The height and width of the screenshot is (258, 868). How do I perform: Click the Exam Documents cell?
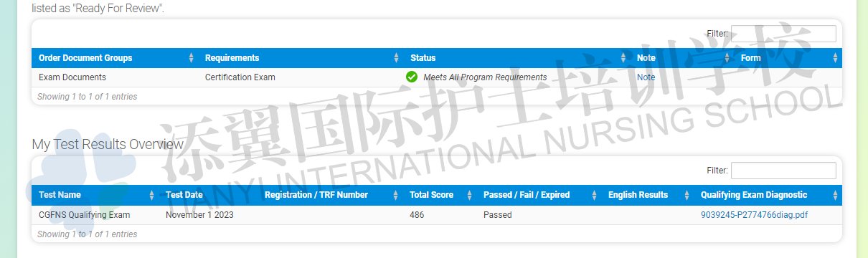click(x=72, y=77)
